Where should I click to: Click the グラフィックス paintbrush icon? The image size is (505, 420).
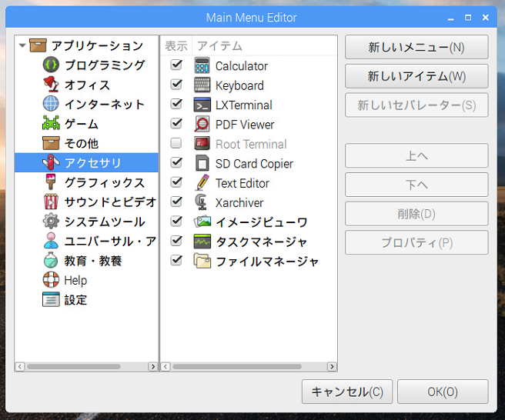51,182
